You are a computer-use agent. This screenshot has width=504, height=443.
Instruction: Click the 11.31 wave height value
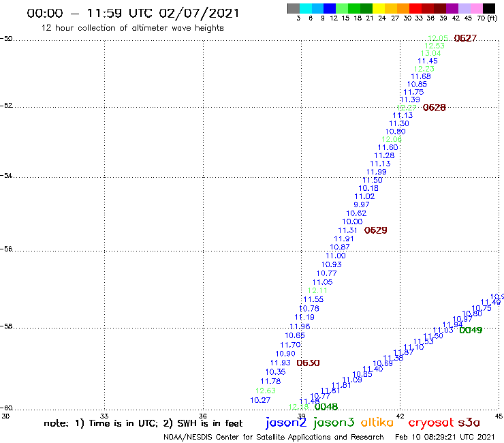[347, 230]
